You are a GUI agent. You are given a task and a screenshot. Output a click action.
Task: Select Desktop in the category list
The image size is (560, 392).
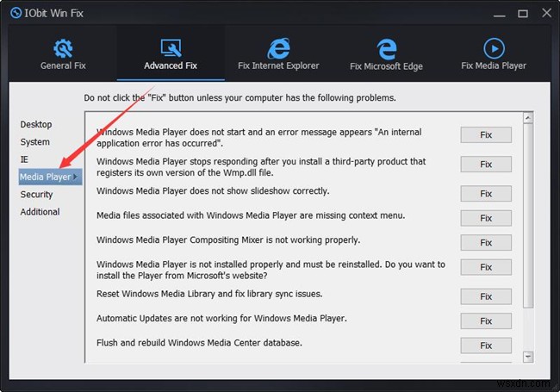pyautogui.click(x=36, y=124)
